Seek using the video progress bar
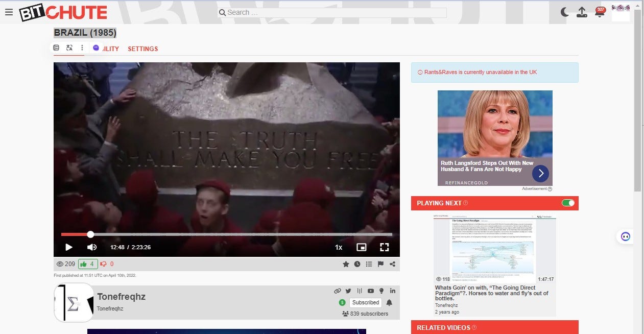The height and width of the screenshot is (334, 644). (227, 234)
